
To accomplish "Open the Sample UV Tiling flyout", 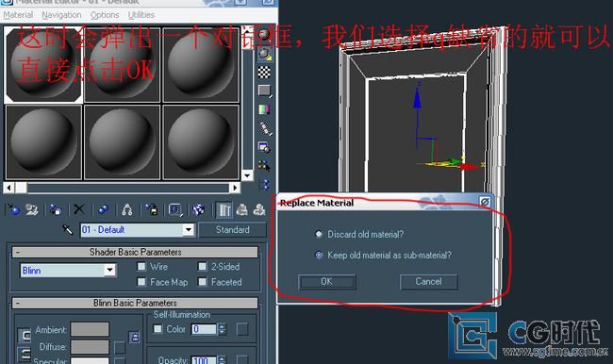I will (265, 91).
